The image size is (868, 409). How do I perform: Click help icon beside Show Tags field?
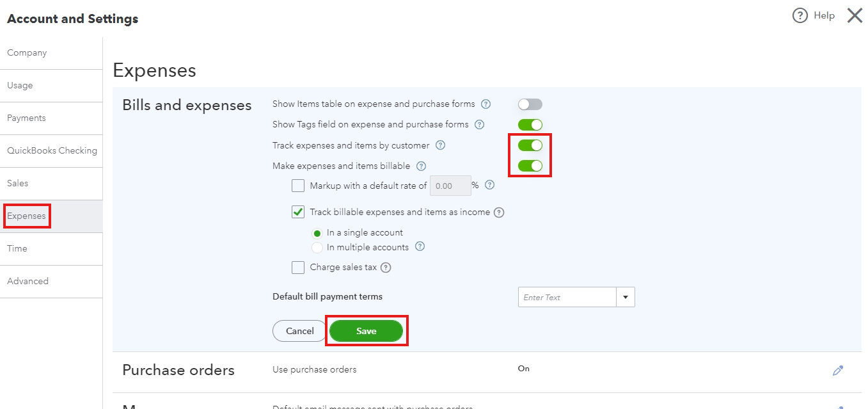(479, 124)
